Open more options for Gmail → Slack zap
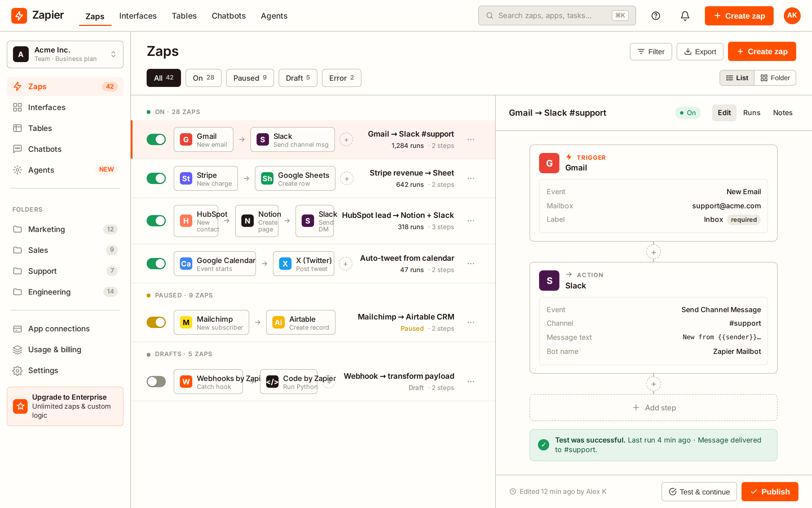 (x=471, y=139)
